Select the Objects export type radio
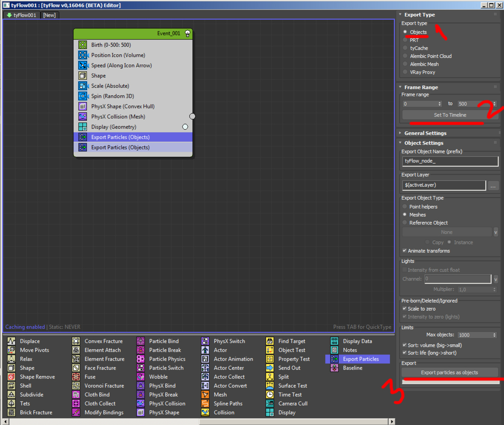Screen dimensions: 504x425 click(405, 32)
